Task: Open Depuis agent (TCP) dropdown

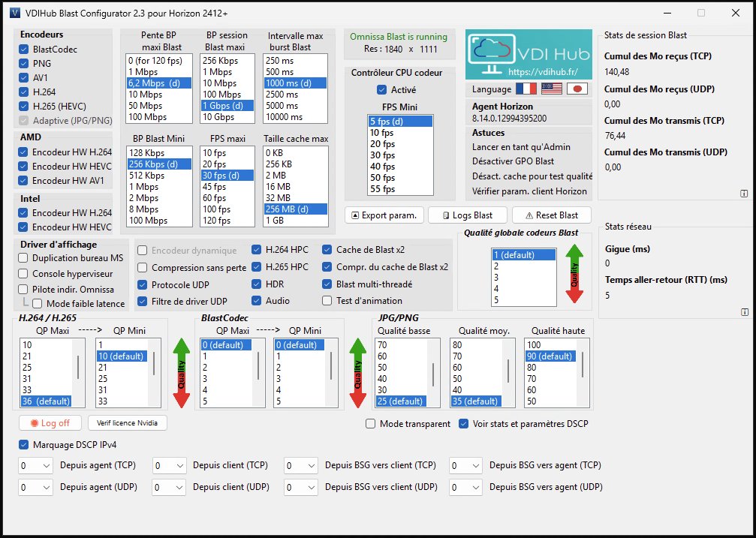Action: coord(35,466)
